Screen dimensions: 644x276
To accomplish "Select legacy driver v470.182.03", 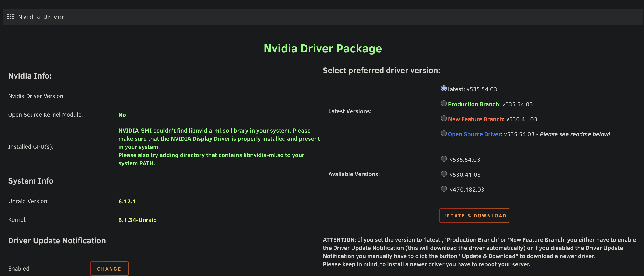I will pos(444,189).
